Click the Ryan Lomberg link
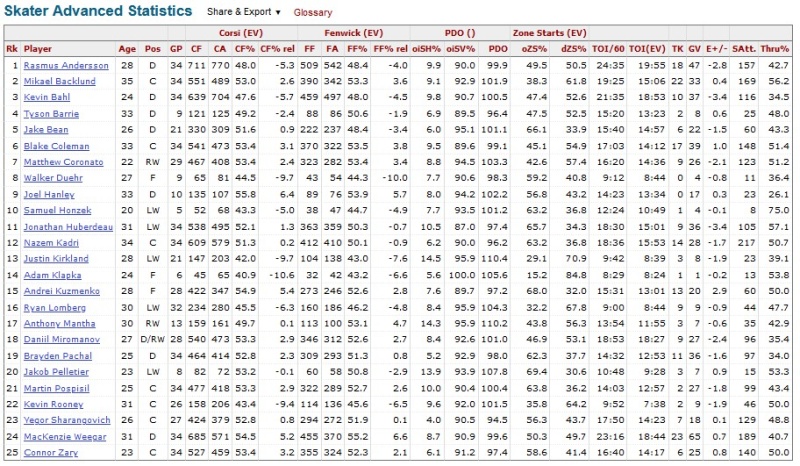This screenshot has height=466, width=800. 55,307
